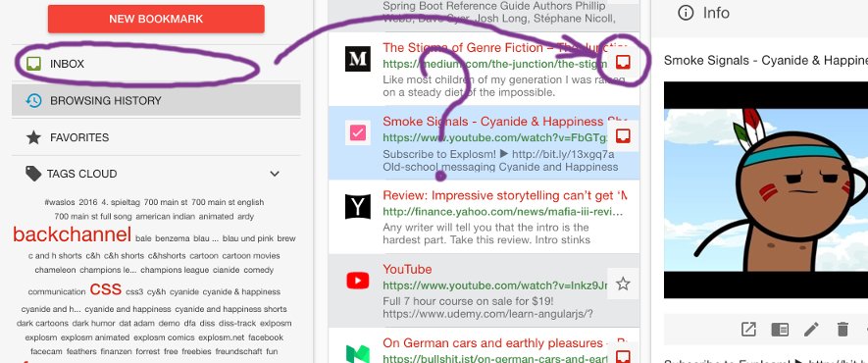This screenshot has height=363, width=868.
Task: Select the cartoon movies tag
Action: click(251, 256)
